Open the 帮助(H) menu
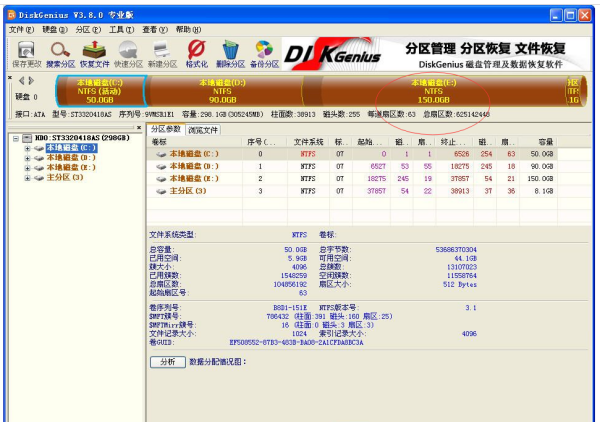Viewport: 600px width, 422px height. click(188, 29)
